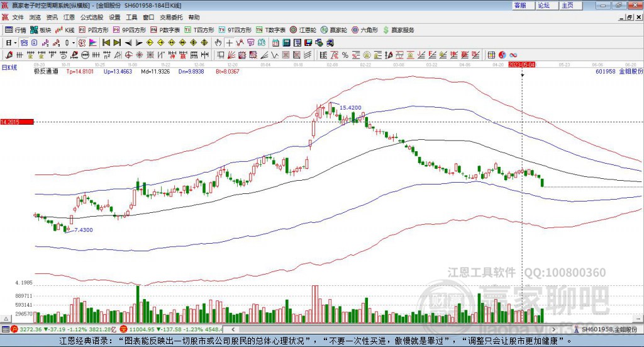Open 赢家服务 service with dollar icon
This screenshot has width=644, height=347.
398,30
